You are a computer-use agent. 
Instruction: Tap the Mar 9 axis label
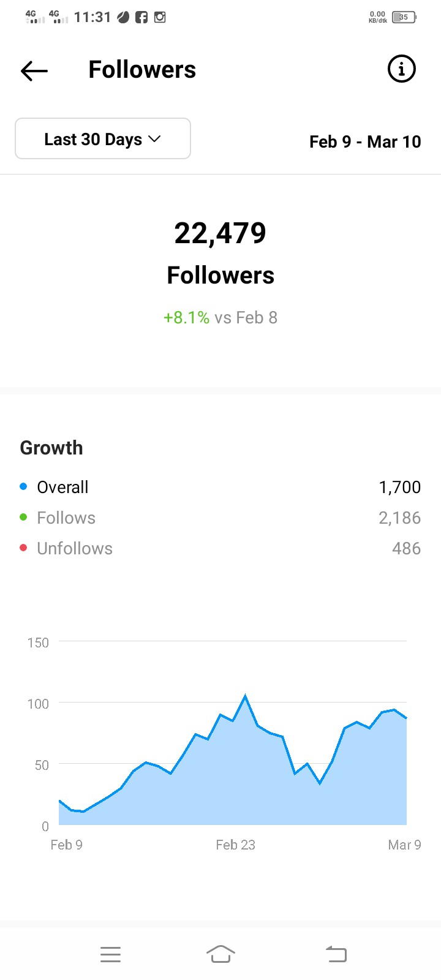pos(404,845)
